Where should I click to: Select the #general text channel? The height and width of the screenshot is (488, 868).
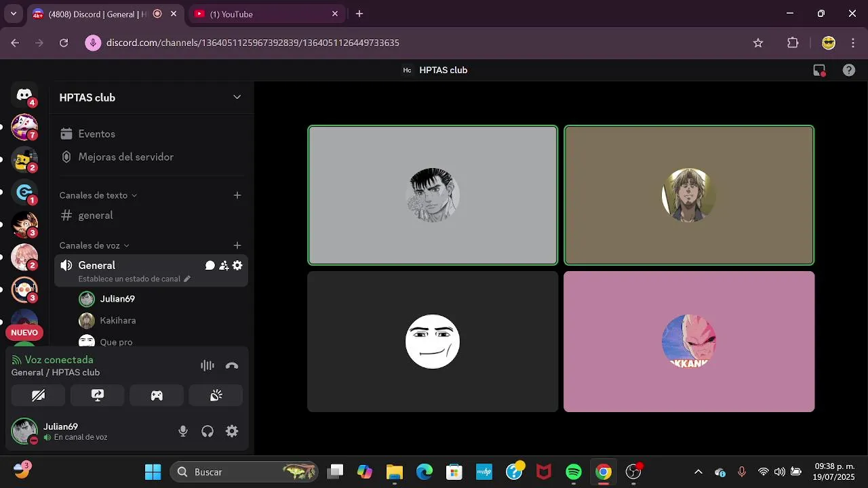coord(151,216)
